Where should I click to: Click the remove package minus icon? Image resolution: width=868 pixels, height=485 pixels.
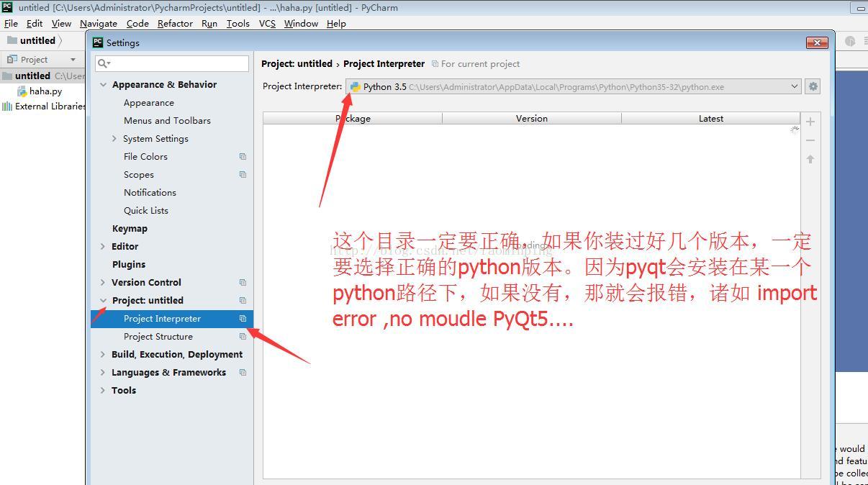point(810,140)
